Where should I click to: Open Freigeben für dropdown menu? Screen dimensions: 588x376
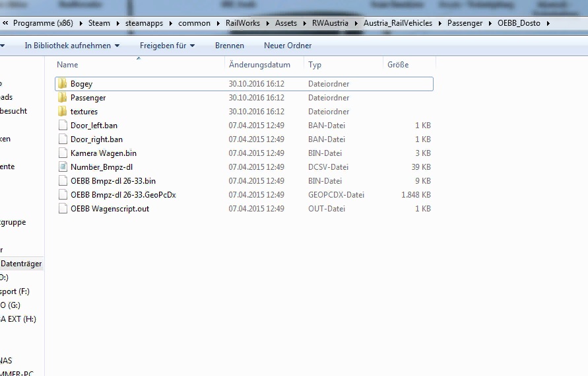pos(167,46)
